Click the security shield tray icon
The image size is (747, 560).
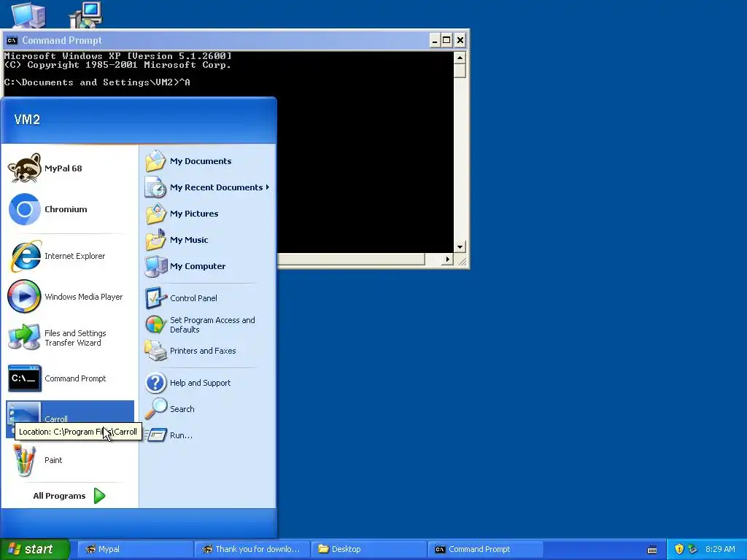point(679,549)
